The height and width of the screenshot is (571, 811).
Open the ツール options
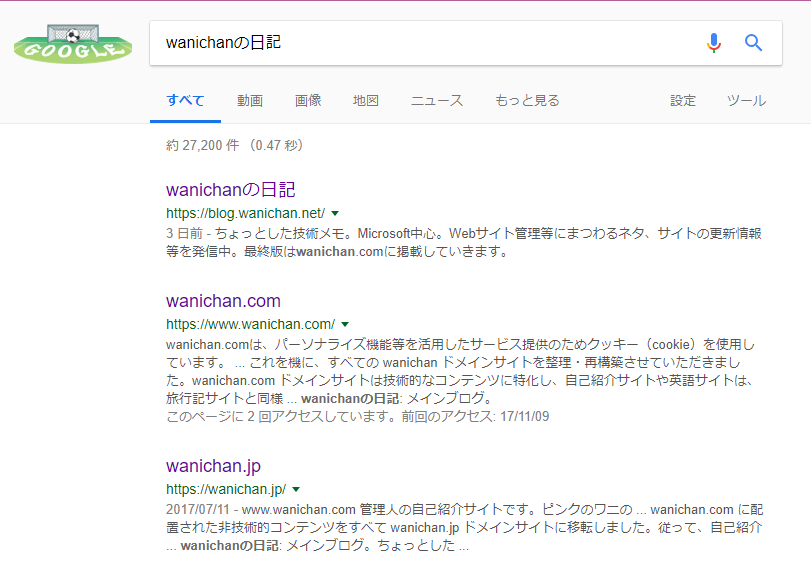(x=746, y=100)
